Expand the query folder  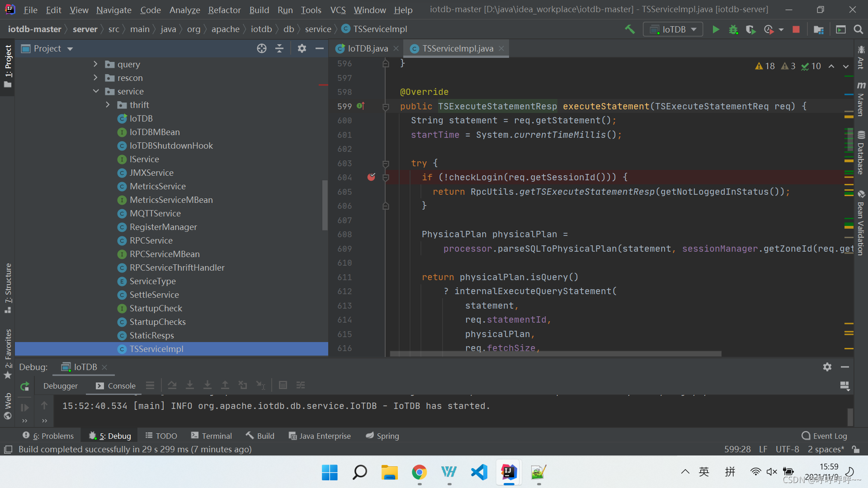95,64
